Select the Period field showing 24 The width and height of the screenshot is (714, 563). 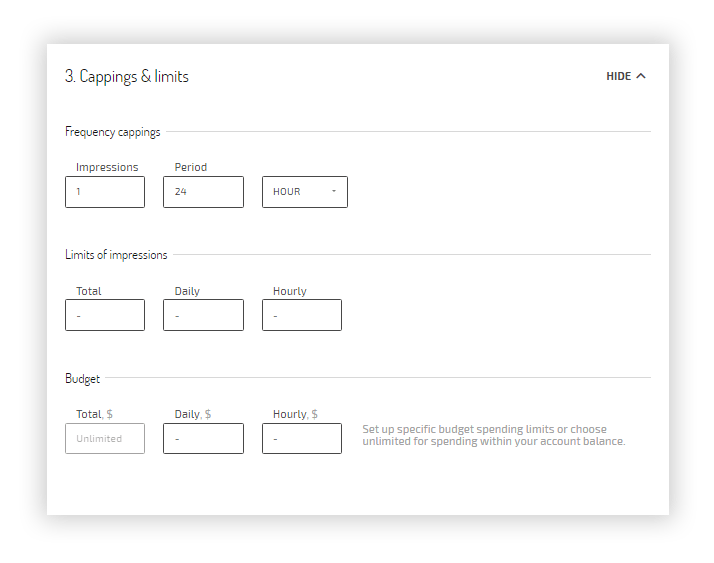pos(203,192)
